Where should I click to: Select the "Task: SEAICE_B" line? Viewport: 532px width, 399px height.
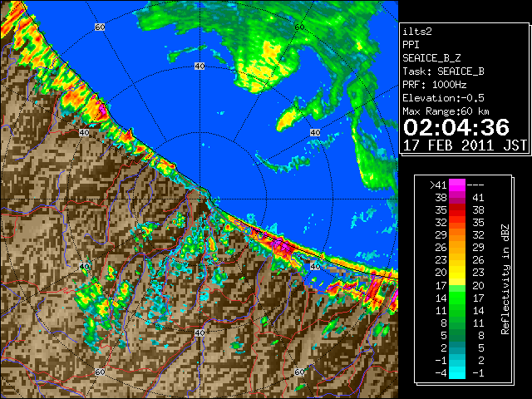[x=443, y=71]
